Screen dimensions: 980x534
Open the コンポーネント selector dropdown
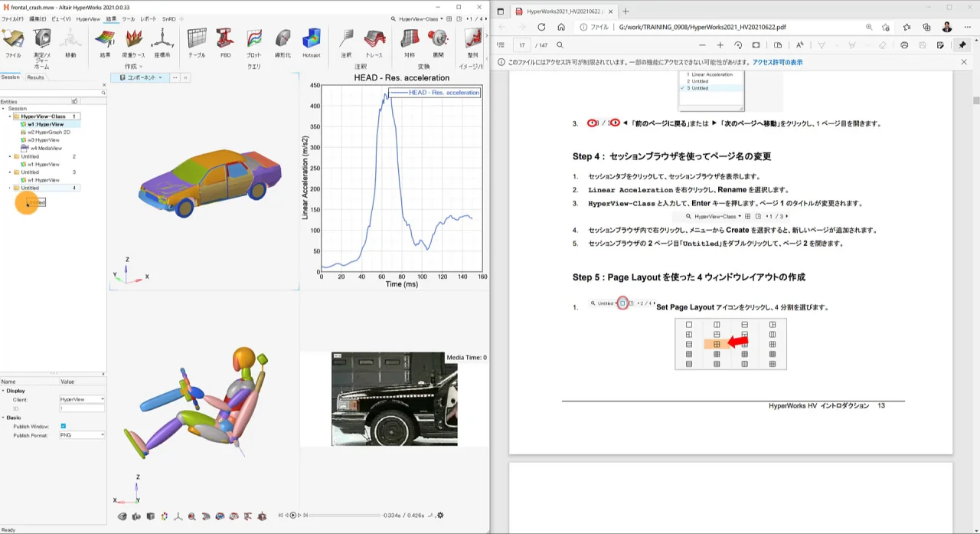pyautogui.click(x=141, y=77)
